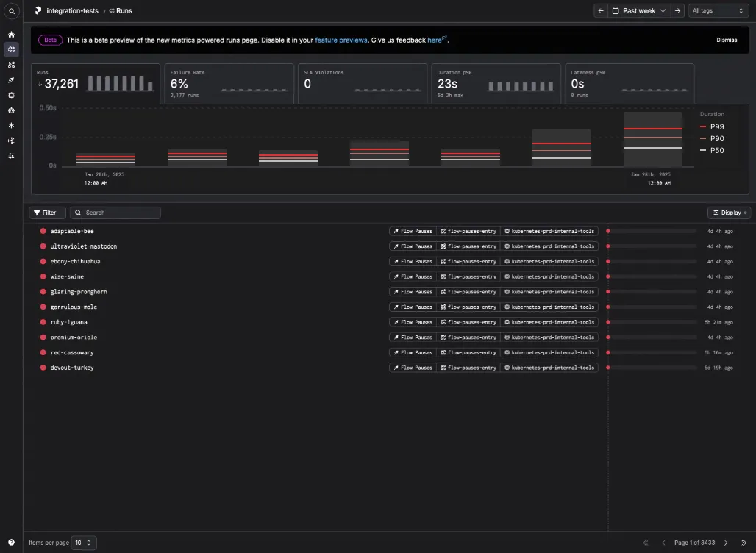Open the feature previews link
The width and height of the screenshot is (756, 553).
click(x=341, y=40)
